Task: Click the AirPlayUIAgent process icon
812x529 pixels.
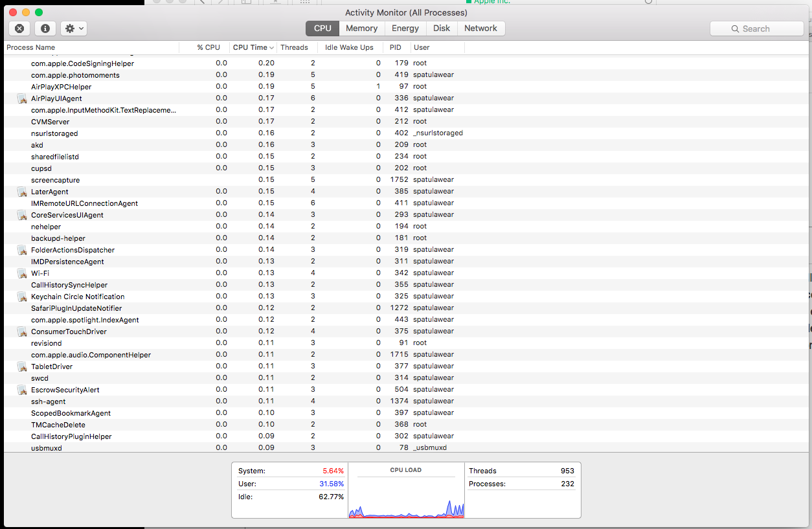Action: (22, 98)
